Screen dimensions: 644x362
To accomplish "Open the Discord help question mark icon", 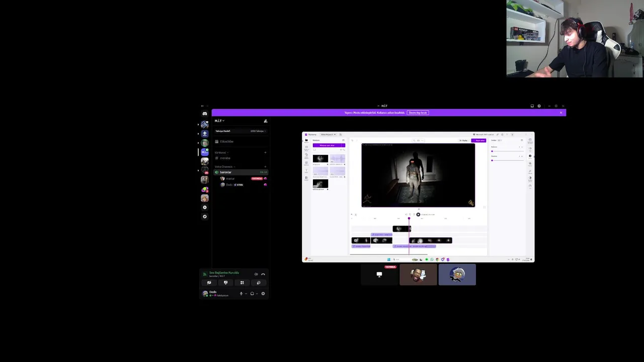I will coord(539,106).
